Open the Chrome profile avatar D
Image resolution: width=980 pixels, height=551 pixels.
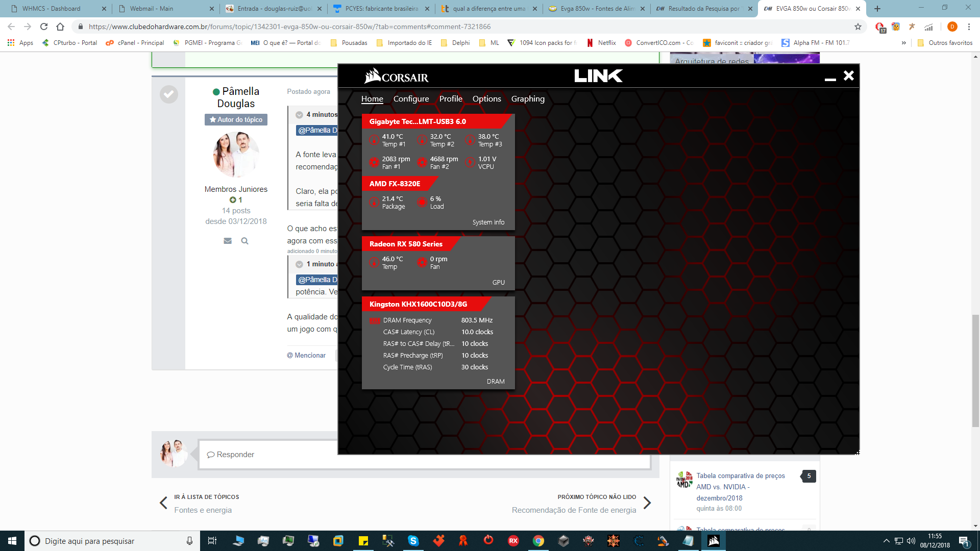pyautogui.click(x=952, y=27)
